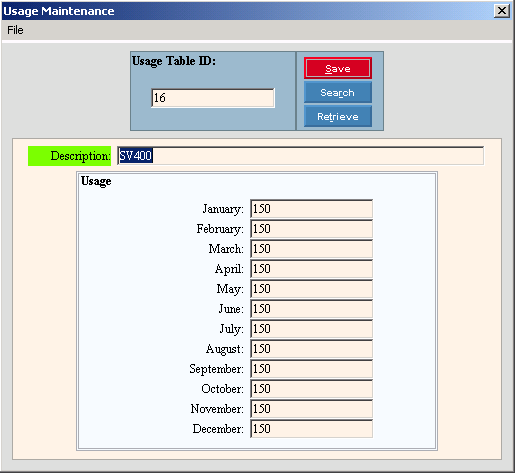Click the green Description label
515x473 pixels.
tap(69, 156)
